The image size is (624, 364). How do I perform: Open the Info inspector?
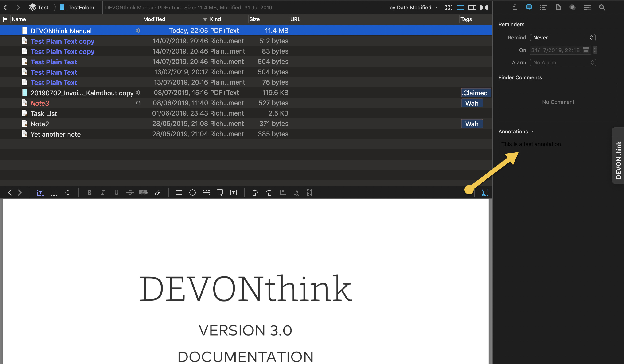pyautogui.click(x=514, y=8)
